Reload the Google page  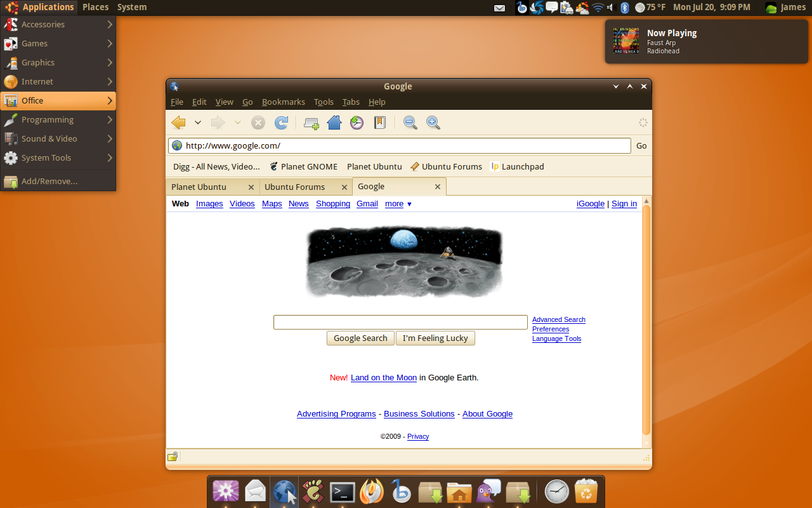click(281, 123)
